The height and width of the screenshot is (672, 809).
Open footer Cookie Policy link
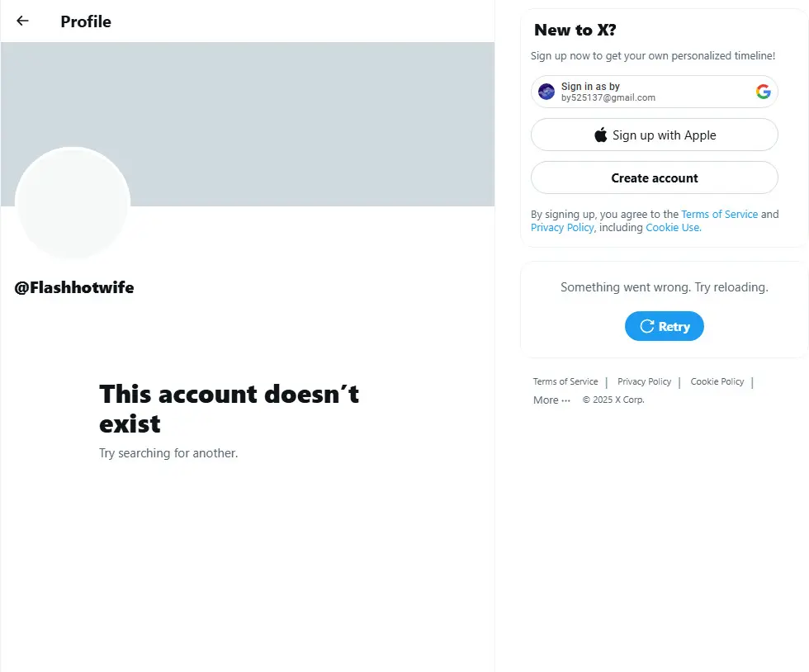pos(717,381)
